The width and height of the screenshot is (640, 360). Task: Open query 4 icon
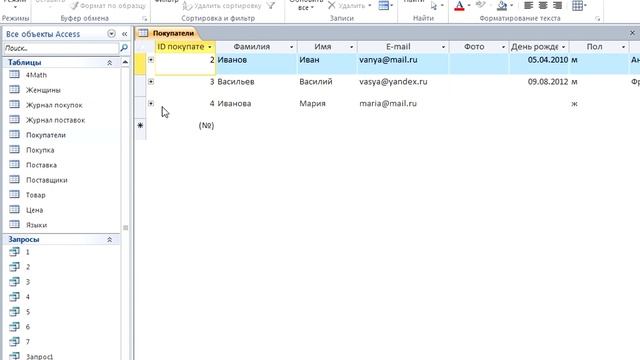click(14, 297)
